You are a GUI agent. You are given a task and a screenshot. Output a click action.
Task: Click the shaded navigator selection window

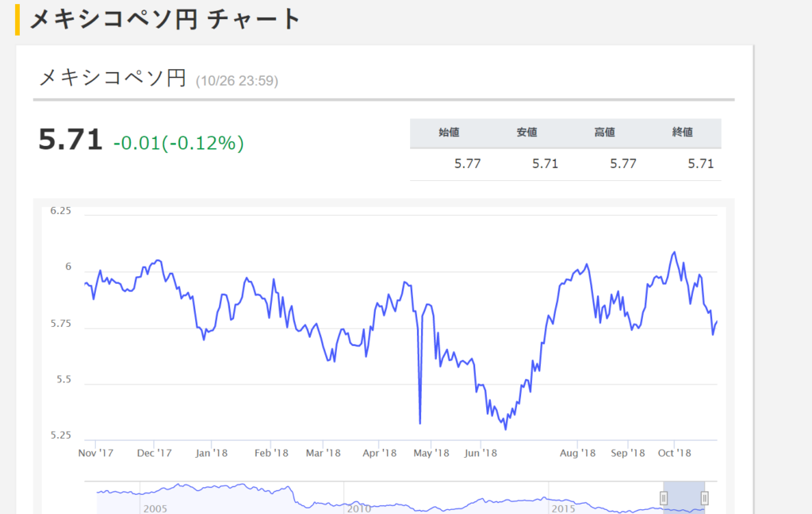pyautogui.click(x=684, y=498)
